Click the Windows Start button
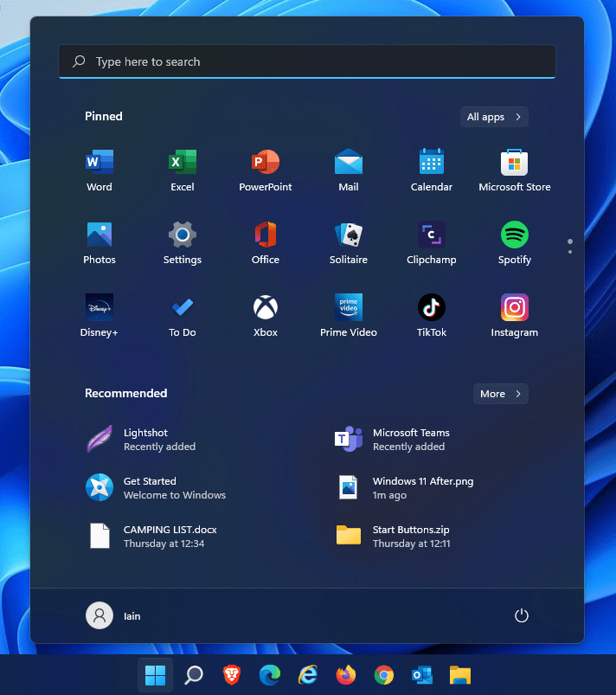The width and height of the screenshot is (616, 695). pyautogui.click(x=155, y=675)
